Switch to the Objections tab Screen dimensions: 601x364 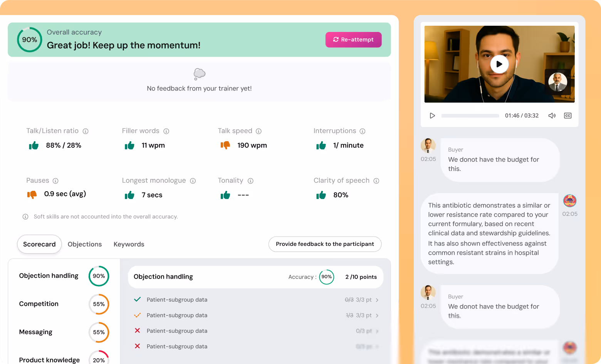click(x=85, y=244)
